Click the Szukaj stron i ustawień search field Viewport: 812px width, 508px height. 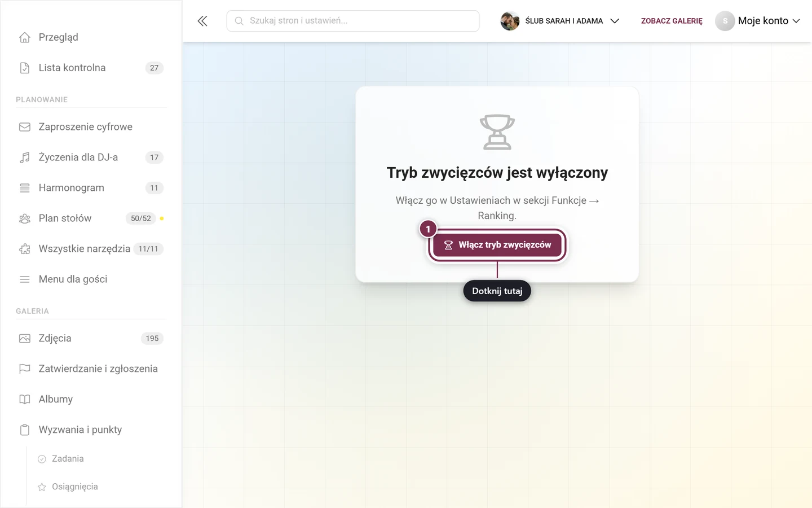point(353,21)
